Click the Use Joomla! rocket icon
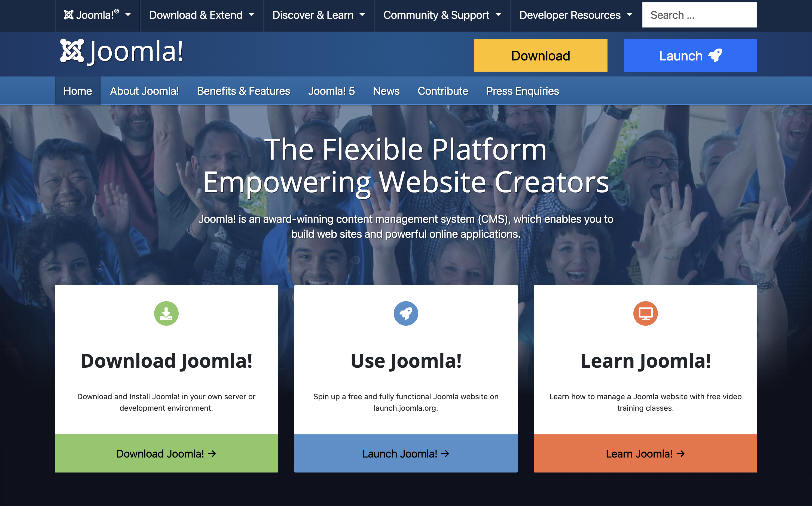The height and width of the screenshot is (506, 812). [406, 312]
